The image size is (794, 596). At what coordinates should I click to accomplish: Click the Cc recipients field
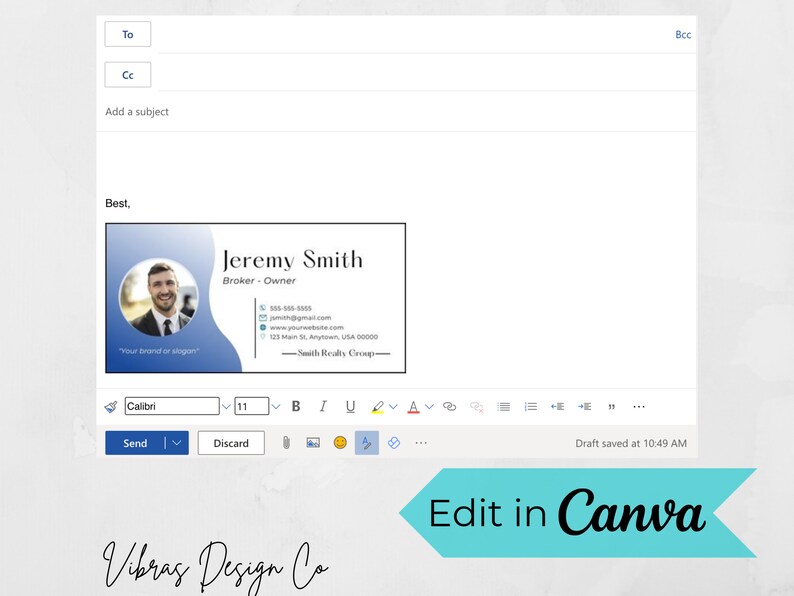tap(427, 74)
